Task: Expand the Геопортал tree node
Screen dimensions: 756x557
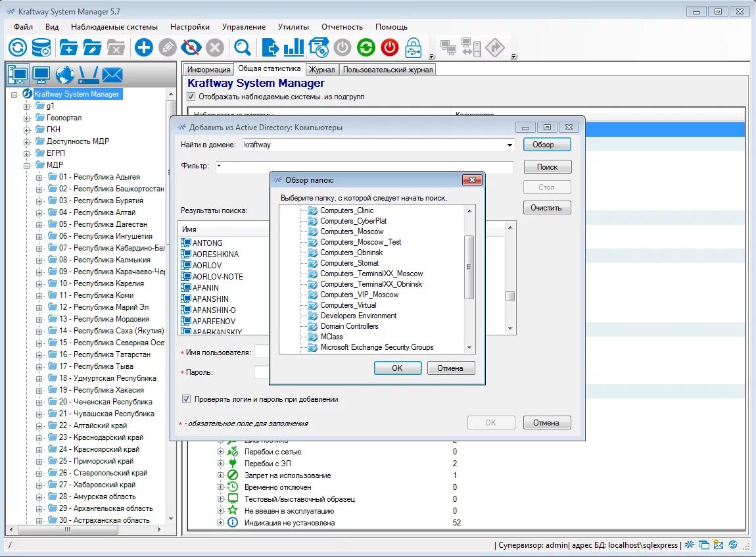Action: coord(27,118)
